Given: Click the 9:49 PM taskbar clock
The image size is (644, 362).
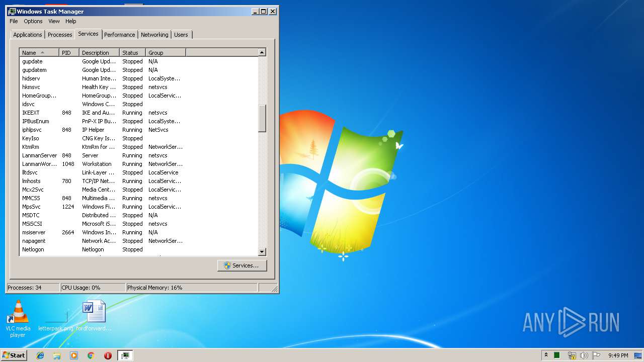Looking at the screenshot, I should 618,355.
